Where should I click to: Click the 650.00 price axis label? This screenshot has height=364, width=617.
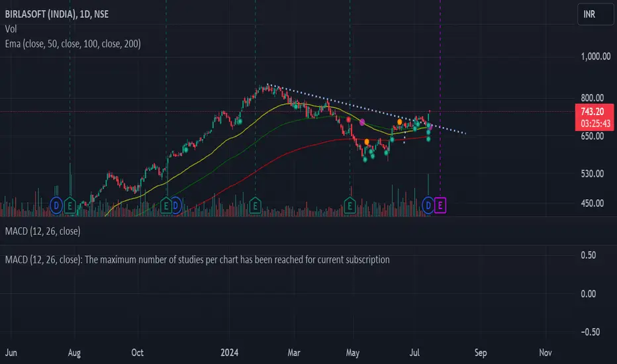coord(593,136)
